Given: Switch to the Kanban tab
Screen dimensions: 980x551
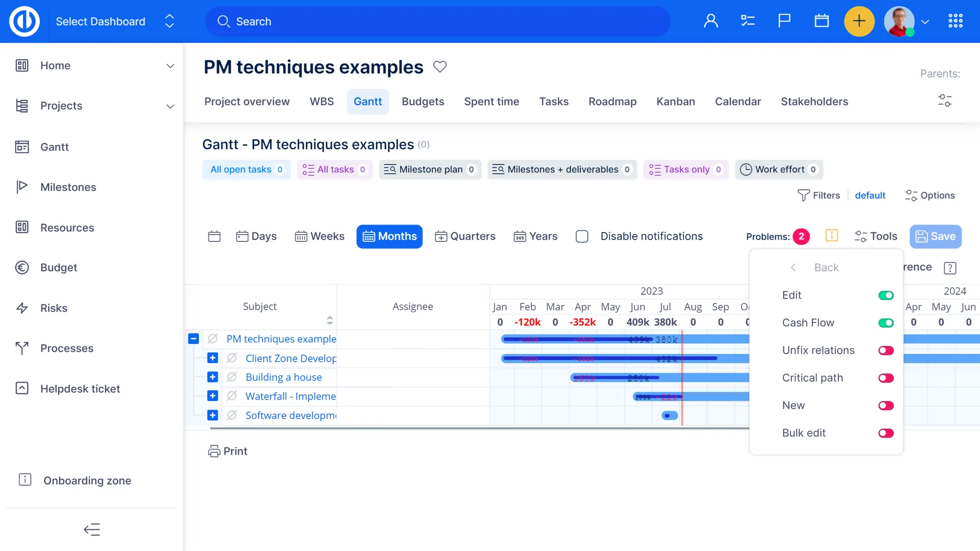Looking at the screenshot, I should [x=675, y=102].
